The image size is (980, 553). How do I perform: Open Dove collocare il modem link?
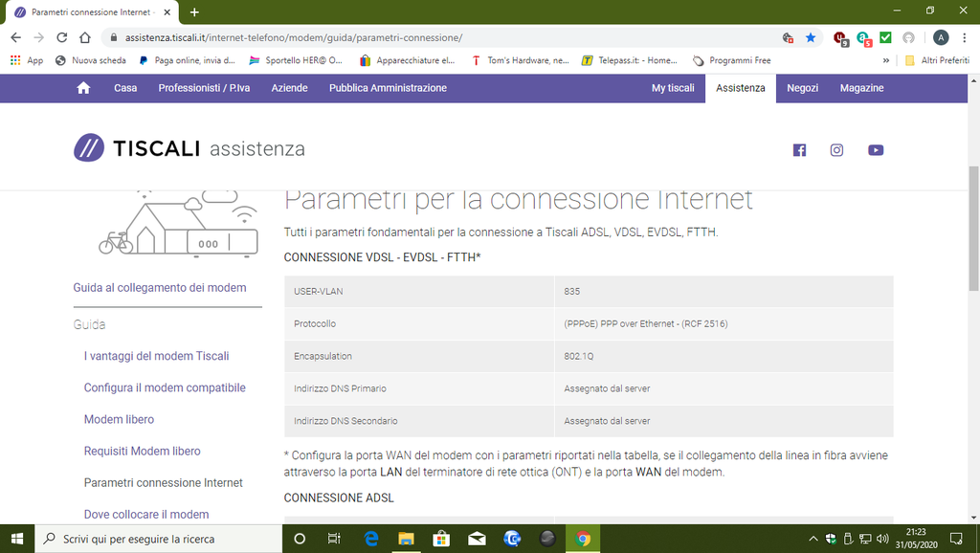pyautogui.click(x=146, y=515)
